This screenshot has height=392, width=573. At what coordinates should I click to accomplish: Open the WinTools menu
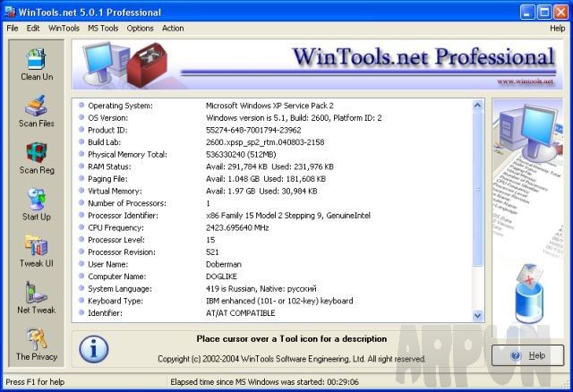click(64, 28)
